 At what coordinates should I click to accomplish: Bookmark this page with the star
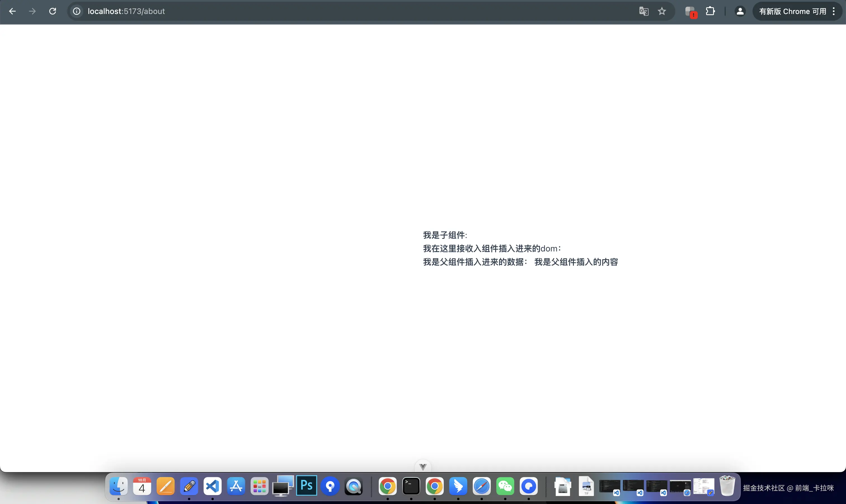pos(662,11)
